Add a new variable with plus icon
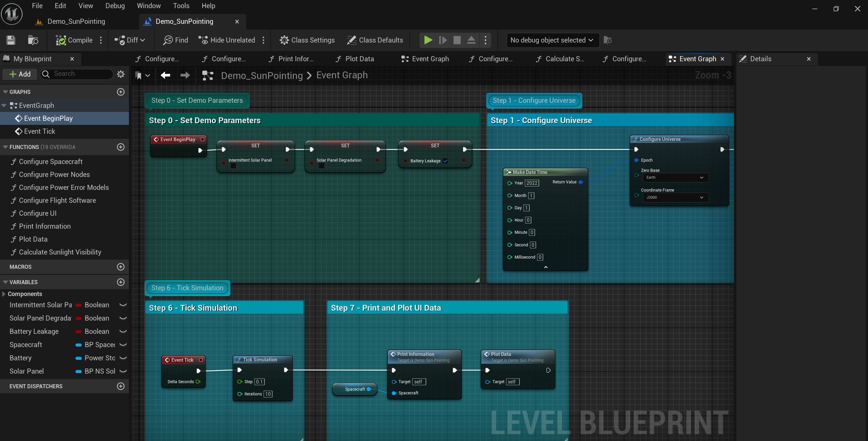 tap(121, 282)
